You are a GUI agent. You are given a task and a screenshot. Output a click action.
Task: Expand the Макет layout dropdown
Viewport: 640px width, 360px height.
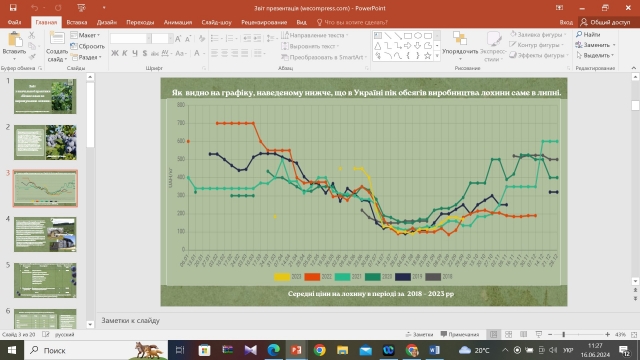[x=85, y=35]
